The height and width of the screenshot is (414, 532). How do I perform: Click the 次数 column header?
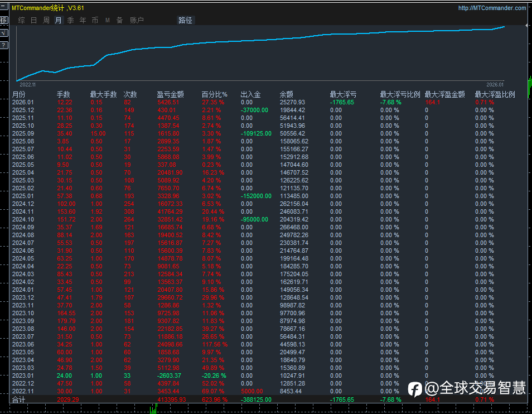click(130, 94)
